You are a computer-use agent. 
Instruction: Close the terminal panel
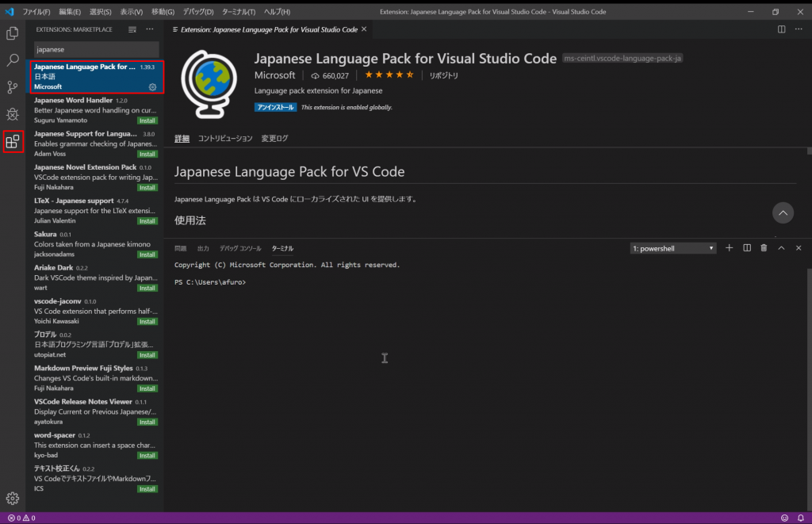(x=799, y=248)
